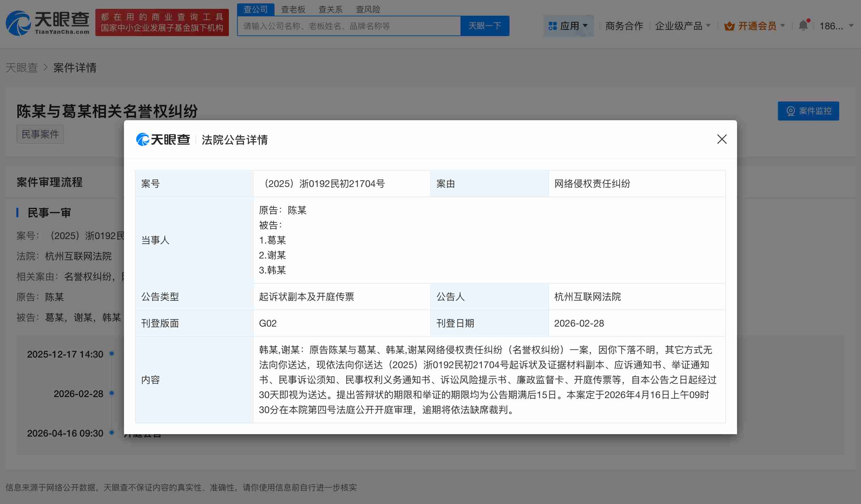
Task: Click the search magnifier area via 天眼一下
Action: (485, 26)
